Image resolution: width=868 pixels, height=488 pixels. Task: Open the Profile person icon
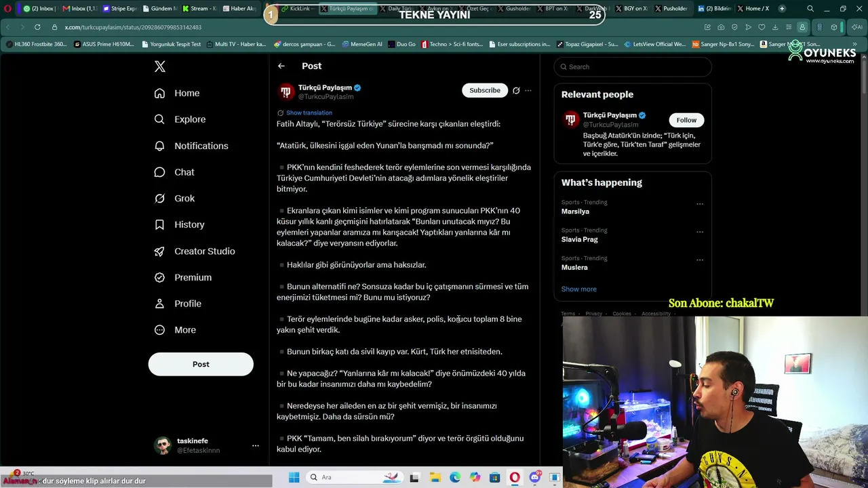159,304
